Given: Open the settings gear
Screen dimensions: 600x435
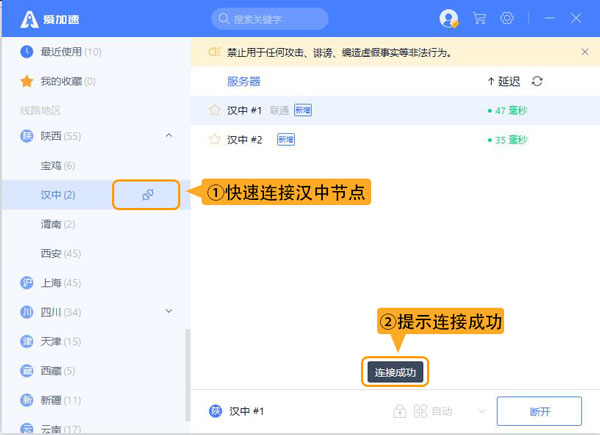Looking at the screenshot, I should click(507, 18).
